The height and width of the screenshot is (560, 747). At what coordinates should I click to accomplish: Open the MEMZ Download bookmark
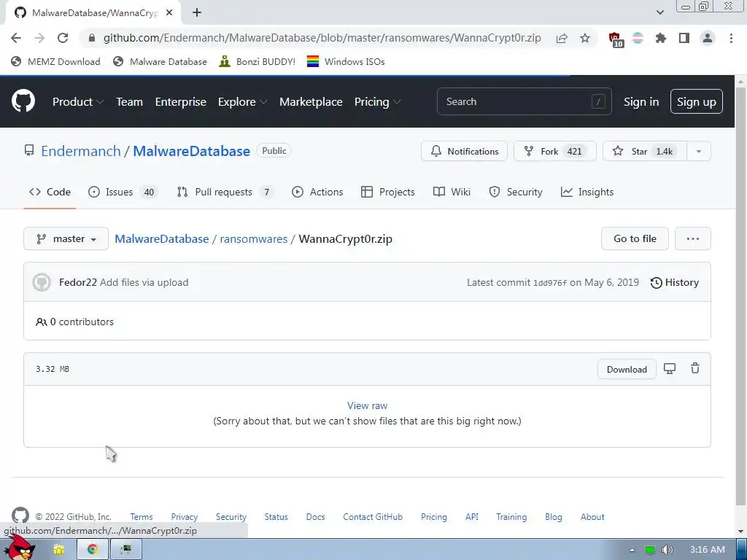click(55, 61)
